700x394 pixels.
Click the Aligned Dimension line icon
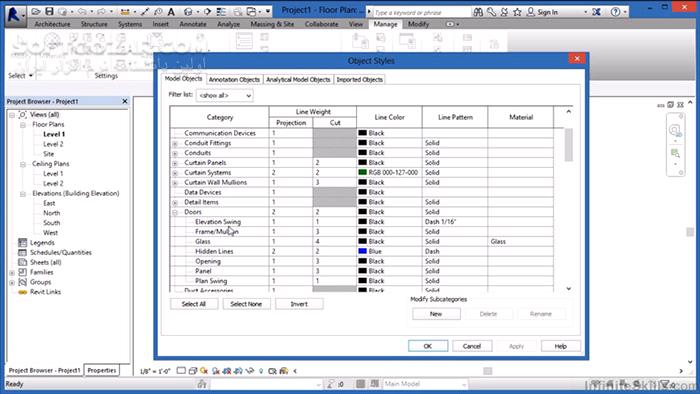coord(146,12)
